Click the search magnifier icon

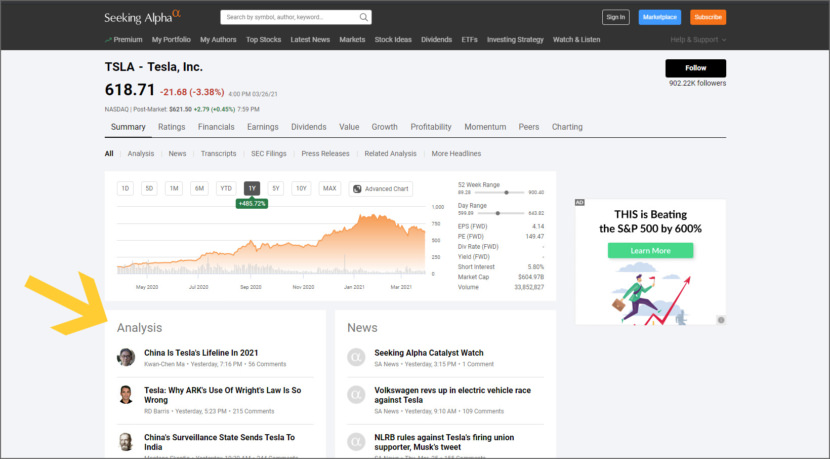pos(364,17)
